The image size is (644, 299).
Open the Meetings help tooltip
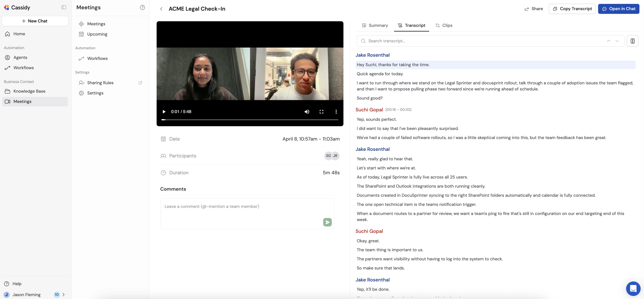click(x=142, y=7)
